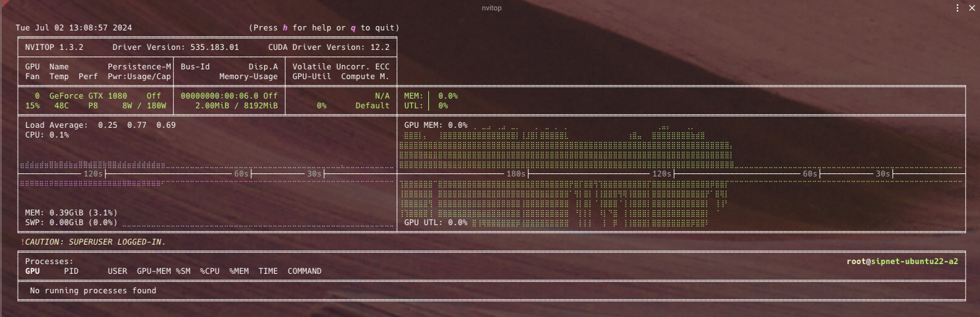Screen dimensions: 980x317
Task: Select root@sipnet-ubuntu22-a2 host label
Action: pos(902,262)
